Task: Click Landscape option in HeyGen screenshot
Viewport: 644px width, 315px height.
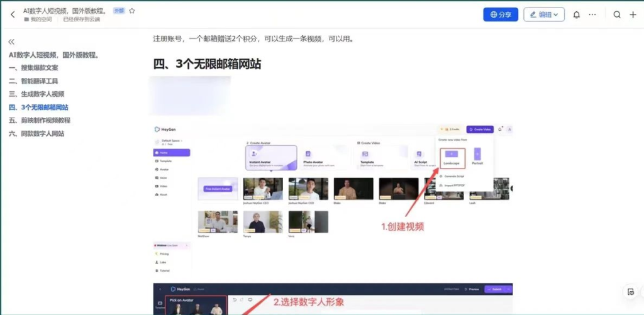Action: tap(452, 158)
